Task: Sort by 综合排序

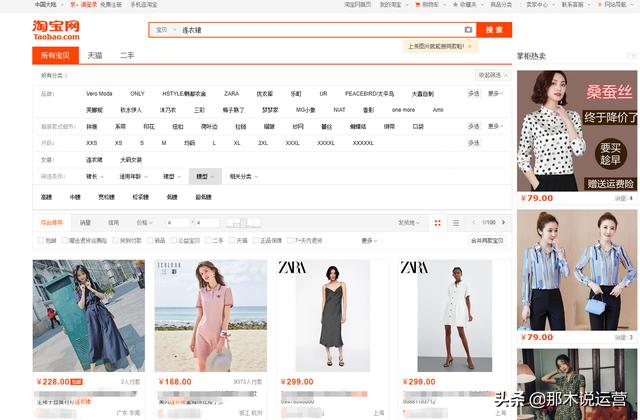Action: click(x=52, y=223)
